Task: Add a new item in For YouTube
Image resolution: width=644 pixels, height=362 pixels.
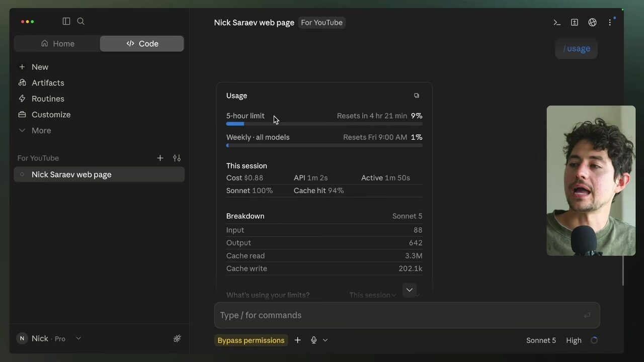Action: [160, 158]
